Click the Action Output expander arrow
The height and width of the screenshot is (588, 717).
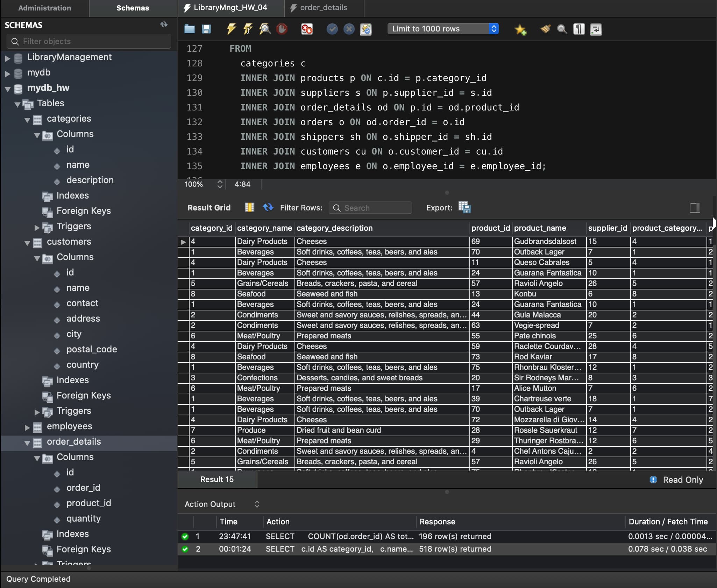coord(256,504)
